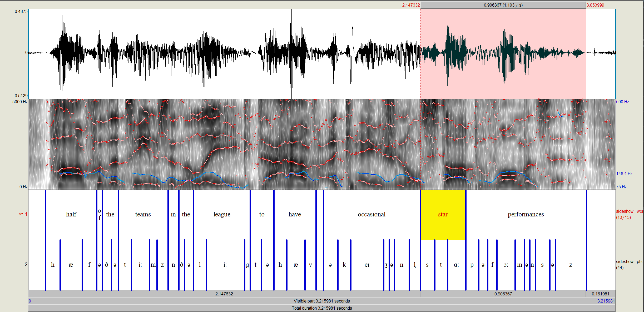Select the 'f' phoneme under 'performances'
This screenshot has height=312, width=644.
[492, 265]
